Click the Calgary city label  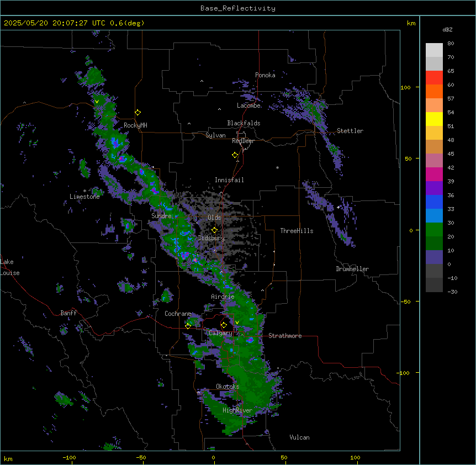coord(220,333)
